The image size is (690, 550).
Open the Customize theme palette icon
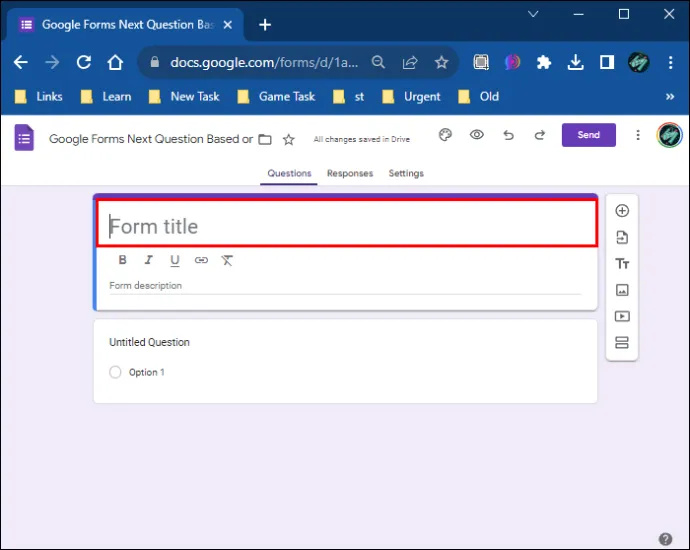coord(445,135)
